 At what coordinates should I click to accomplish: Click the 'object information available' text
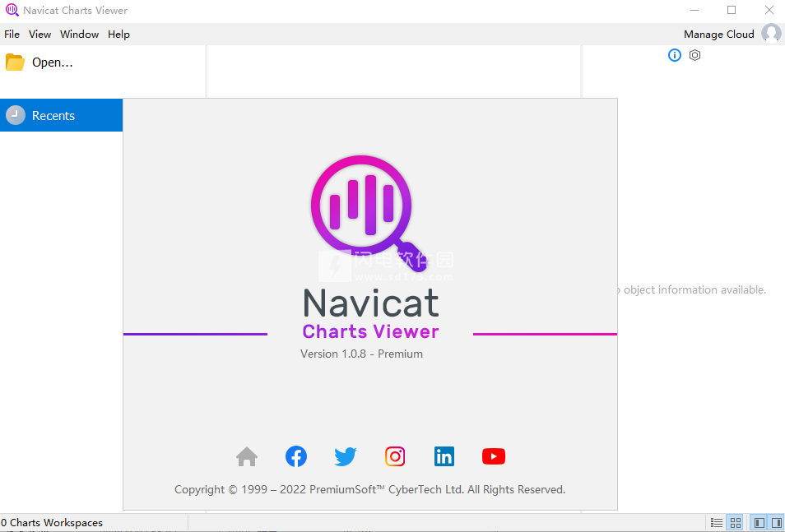click(x=694, y=289)
